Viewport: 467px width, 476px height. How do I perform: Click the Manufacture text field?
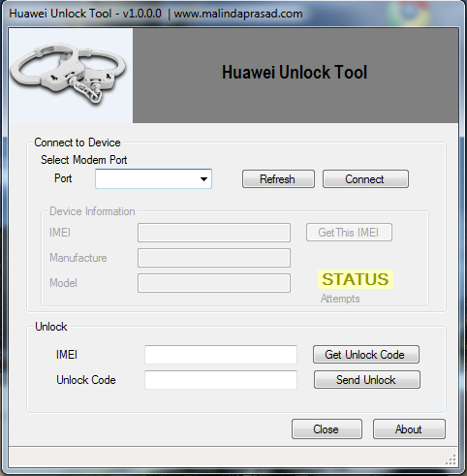pyautogui.click(x=214, y=258)
